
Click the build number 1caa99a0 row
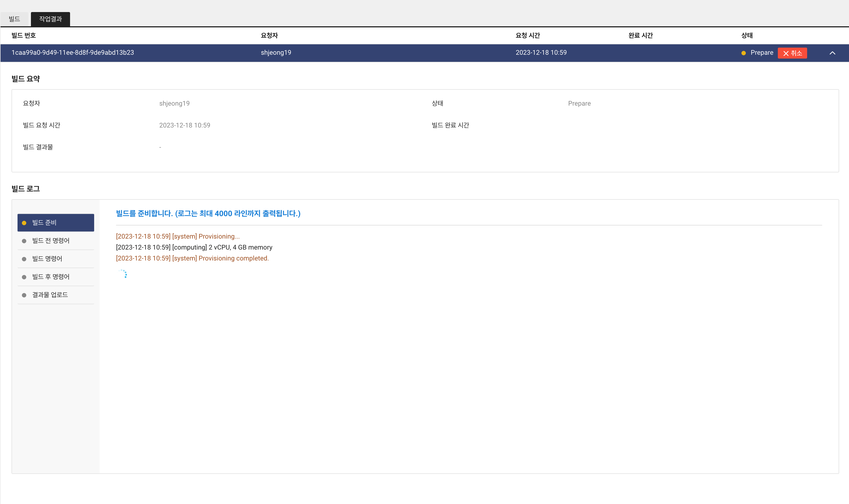tap(72, 53)
